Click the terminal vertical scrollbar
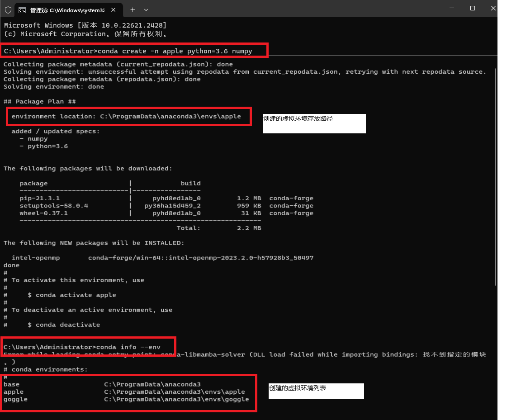This screenshot has height=420, width=521. (495, 177)
